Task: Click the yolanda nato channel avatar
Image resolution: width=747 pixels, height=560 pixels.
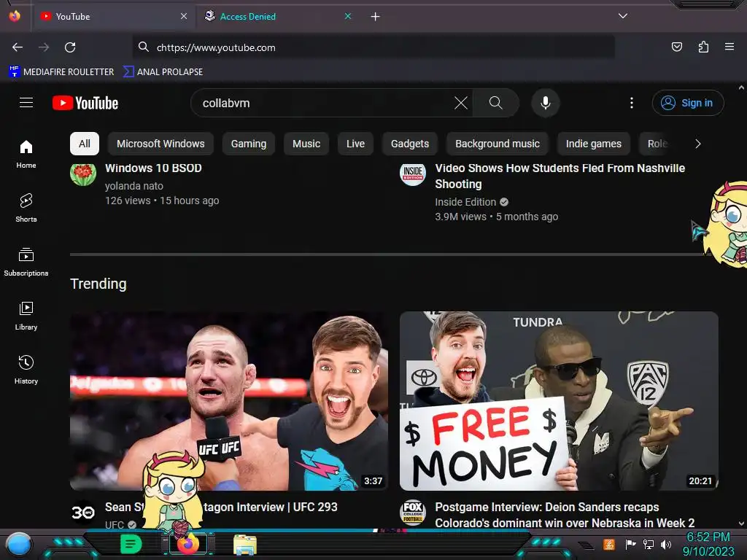Action: (83, 174)
